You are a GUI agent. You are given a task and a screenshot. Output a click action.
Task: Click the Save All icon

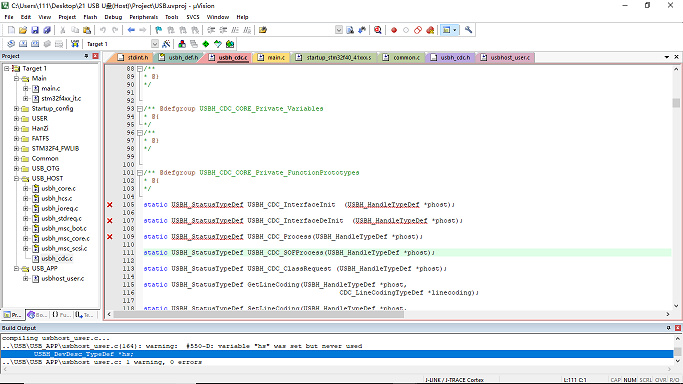(x=47, y=30)
